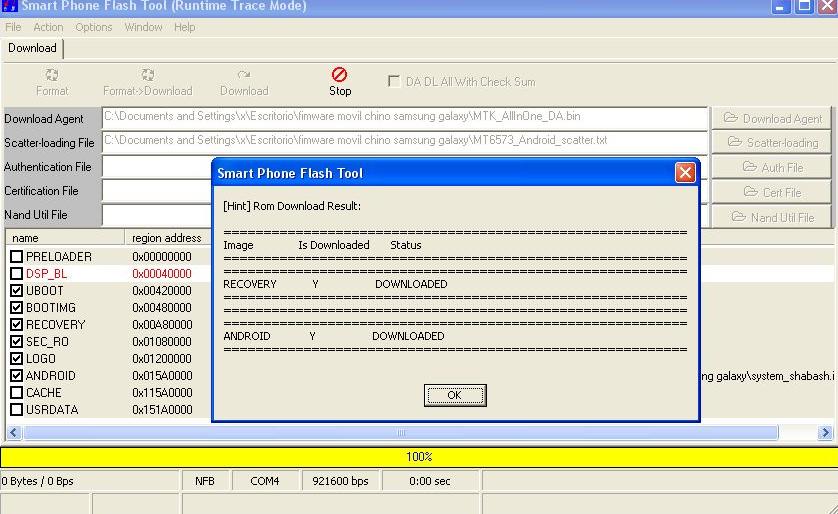Viewport: 838px width, 514px height.
Task: Click the 0:00 sec status entry
Action: coord(430,481)
